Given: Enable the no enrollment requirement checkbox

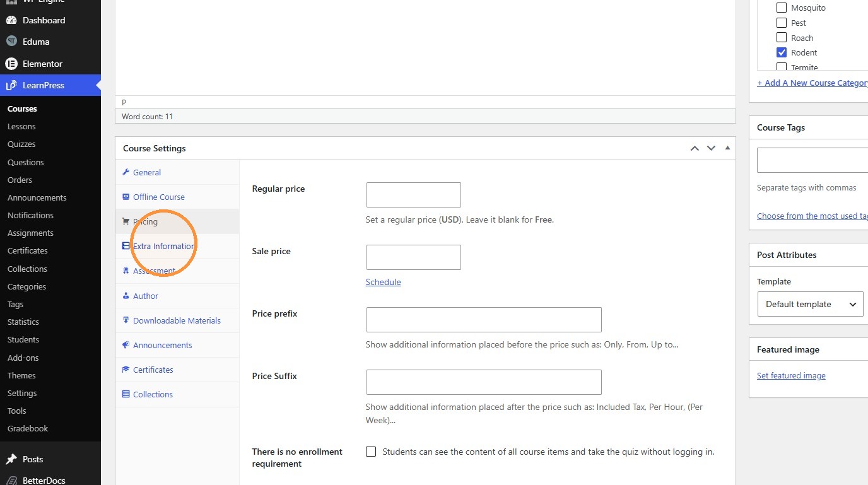Looking at the screenshot, I should click(x=371, y=452).
